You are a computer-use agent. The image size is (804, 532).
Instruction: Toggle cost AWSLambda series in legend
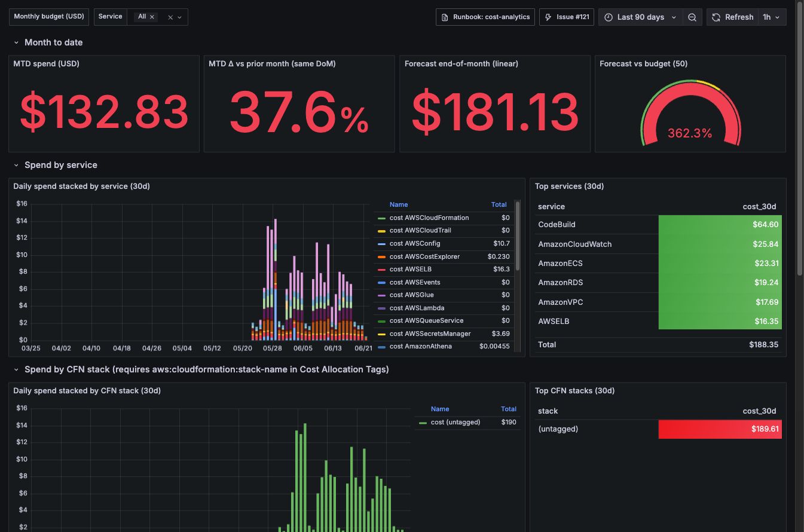coord(417,308)
